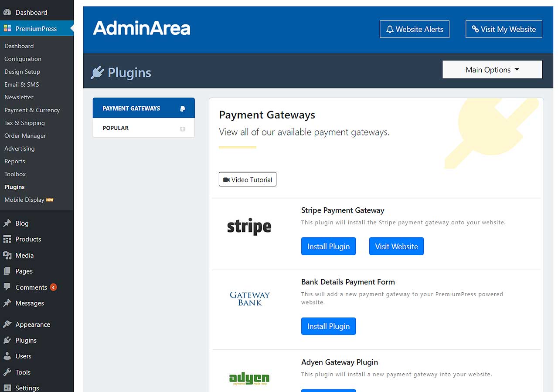Click Visit Website for Stripe
Screen dimensions: 558x392
tap(396, 247)
